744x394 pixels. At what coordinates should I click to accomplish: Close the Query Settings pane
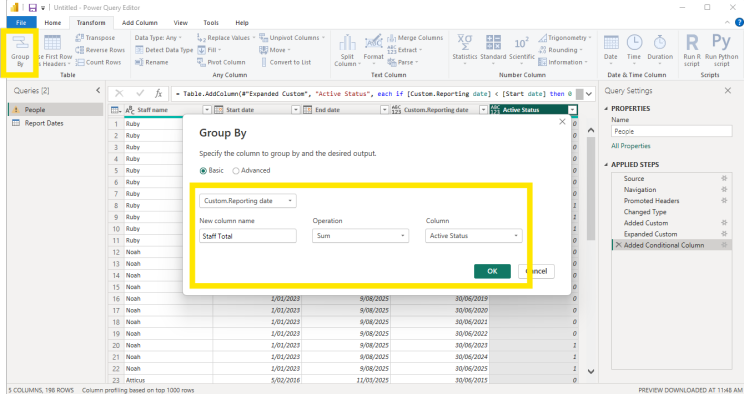[x=728, y=90]
